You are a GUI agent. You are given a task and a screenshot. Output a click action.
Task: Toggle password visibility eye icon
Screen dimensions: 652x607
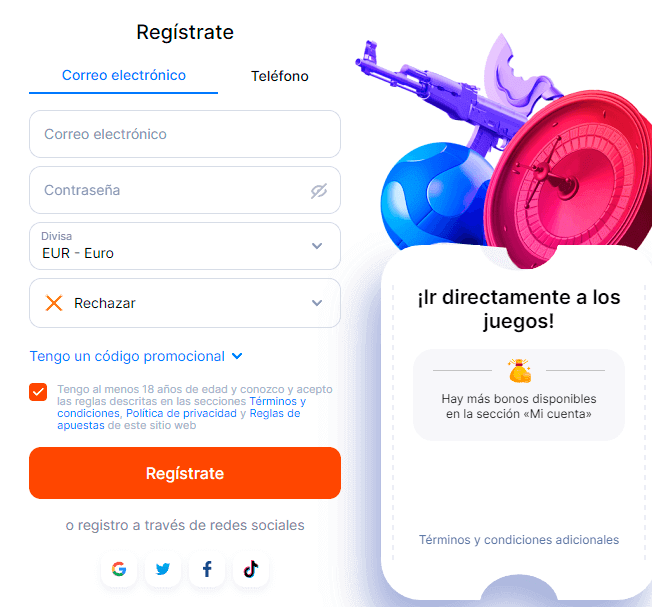[x=319, y=191]
